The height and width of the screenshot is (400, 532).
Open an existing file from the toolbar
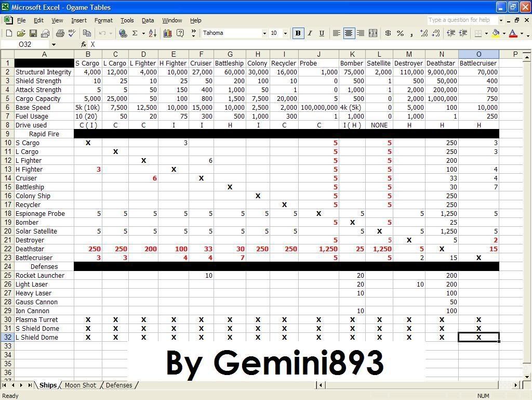coord(21,33)
